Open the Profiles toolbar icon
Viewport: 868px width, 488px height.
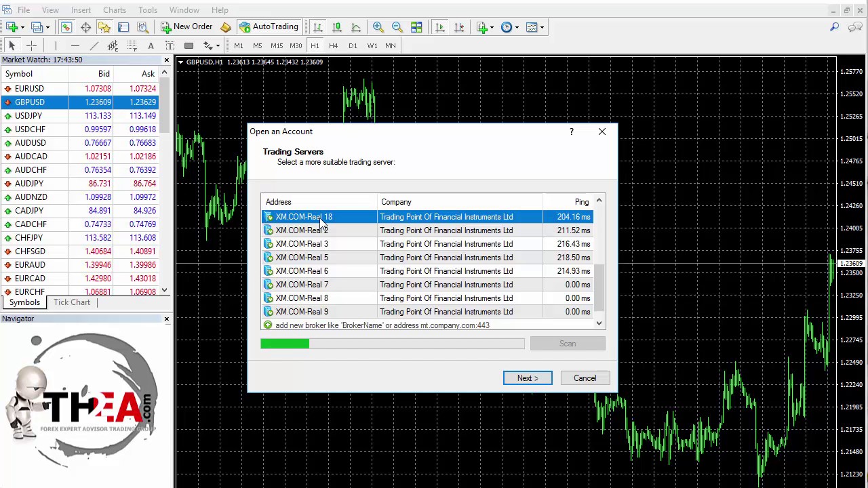tap(37, 27)
